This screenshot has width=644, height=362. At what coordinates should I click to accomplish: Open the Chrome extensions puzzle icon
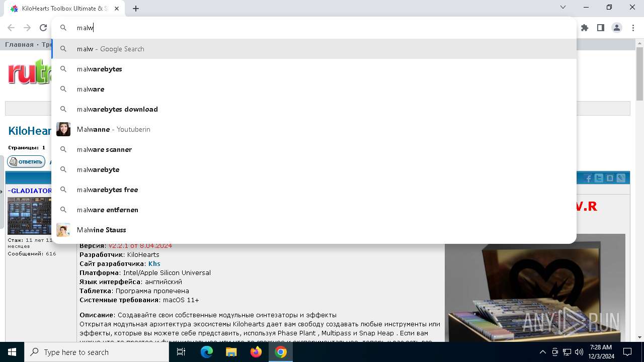click(x=585, y=28)
